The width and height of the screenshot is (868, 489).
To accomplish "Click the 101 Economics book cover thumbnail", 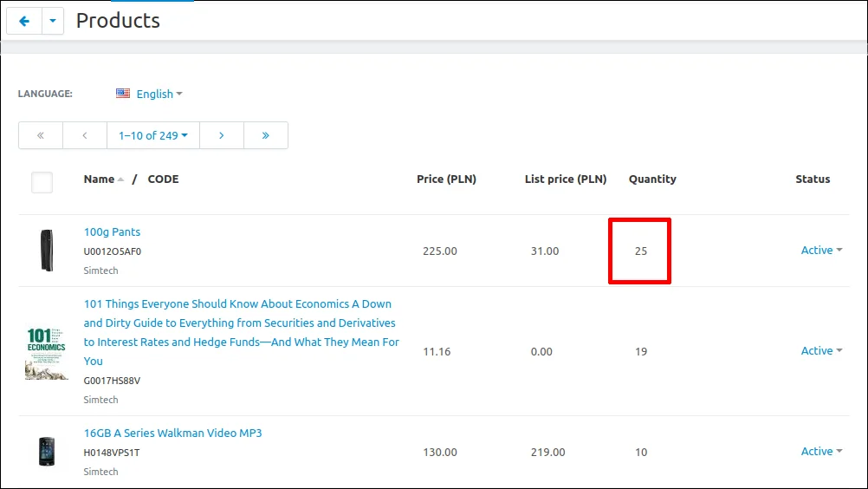I will [46, 352].
